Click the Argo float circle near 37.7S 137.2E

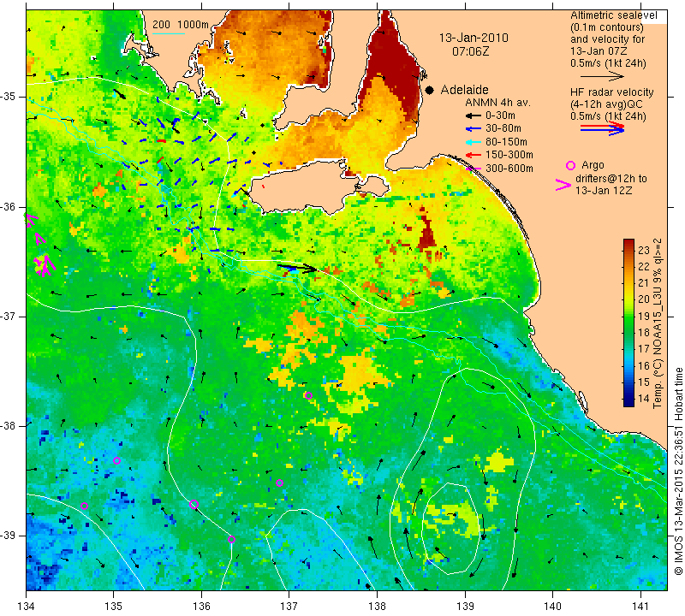(x=308, y=395)
